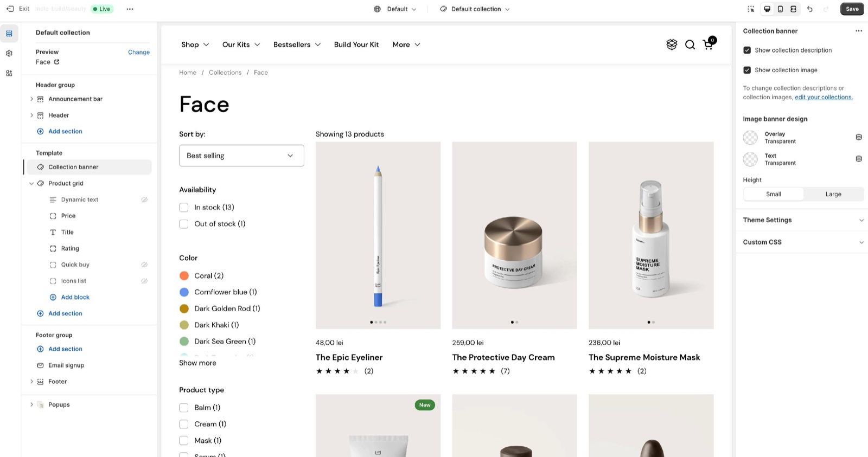Follow the edit your collections link
This screenshot has height=457, width=868.
tap(824, 97)
